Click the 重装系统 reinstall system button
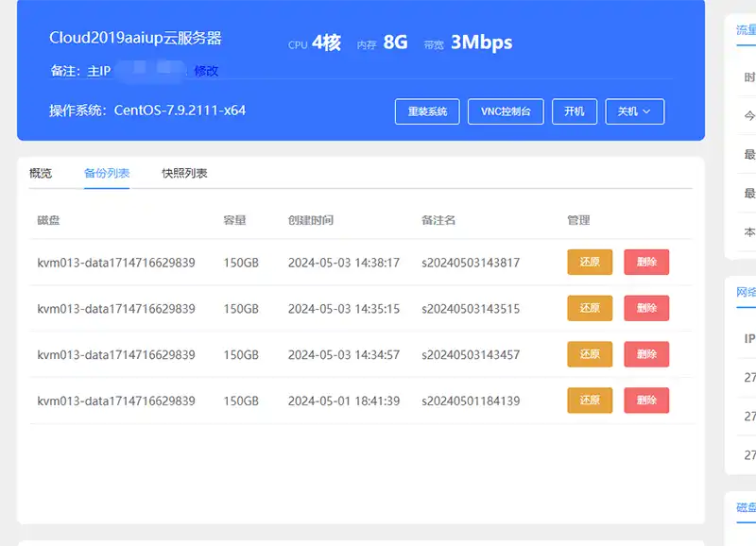756x546 pixels. (x=427, y=111)
